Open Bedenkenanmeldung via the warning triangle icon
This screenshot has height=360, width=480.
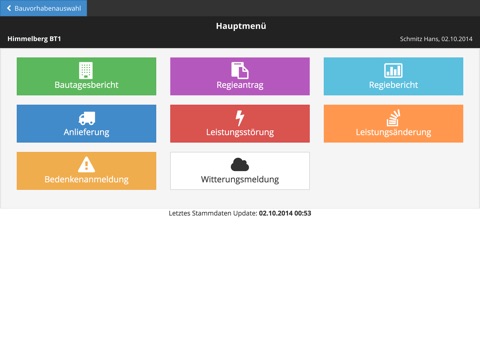(86, 164)
